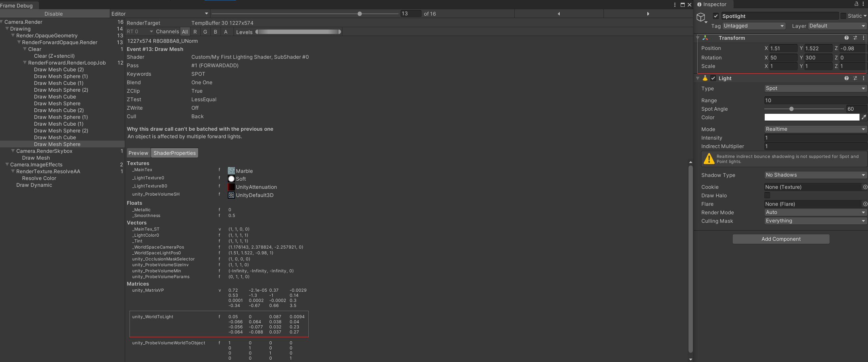868x362 pixels.
Task: Click the Transform component icon
Action: [x=705, y=38]
